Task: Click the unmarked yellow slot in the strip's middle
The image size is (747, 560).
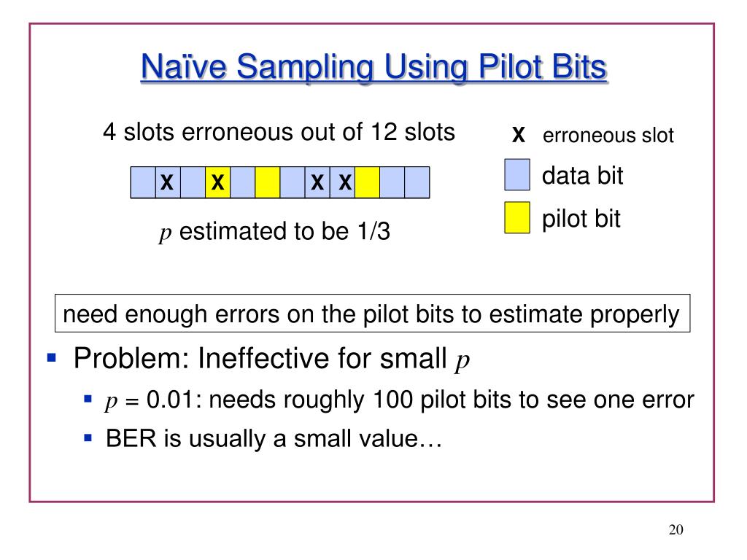Action: pyautogui.click(x=267, y=182)
